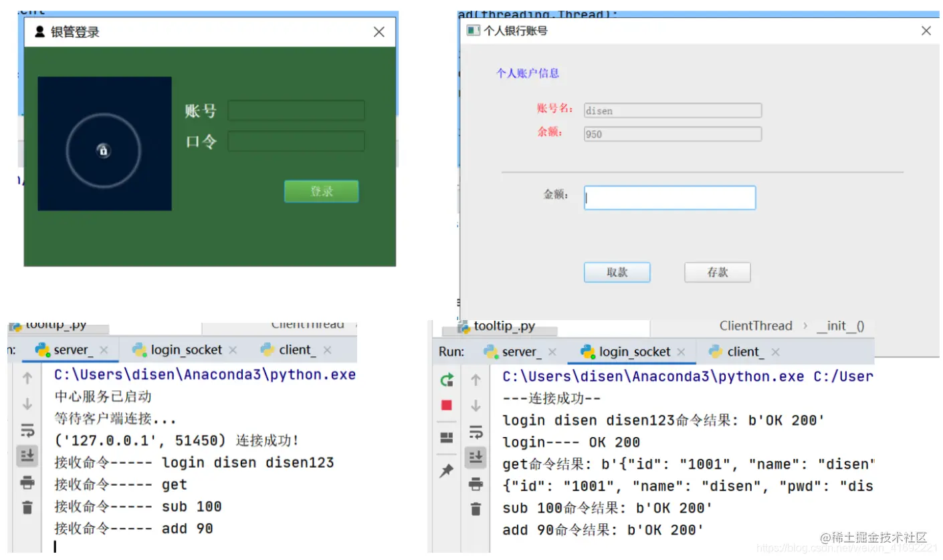Click the 取款 withdraw button

(617, 272)
